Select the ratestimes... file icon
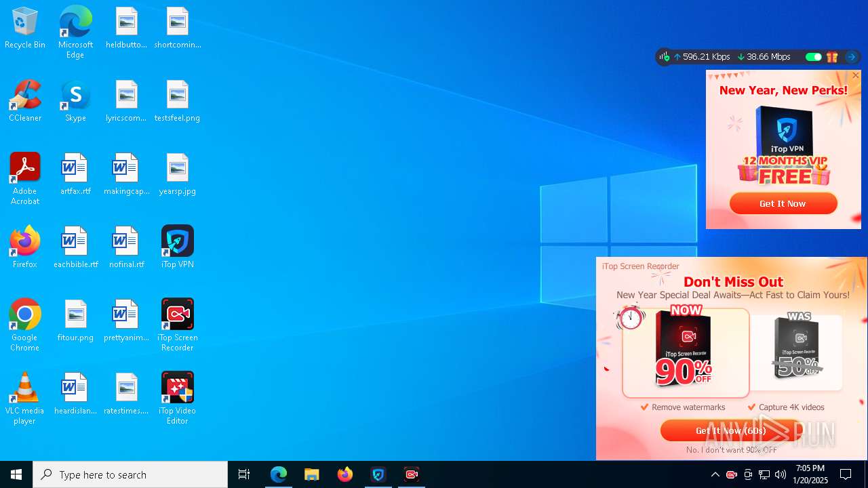The height and width of the screenshot is (488, 868). click(x=126, y=394)
